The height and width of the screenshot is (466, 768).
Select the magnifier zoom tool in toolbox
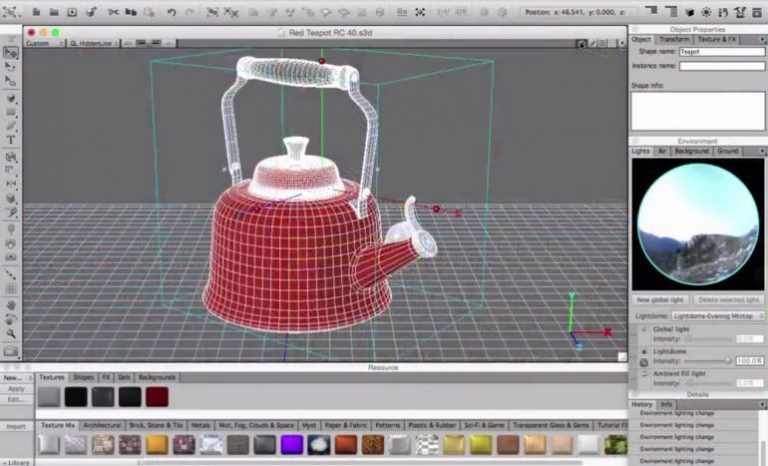(11, 334)
